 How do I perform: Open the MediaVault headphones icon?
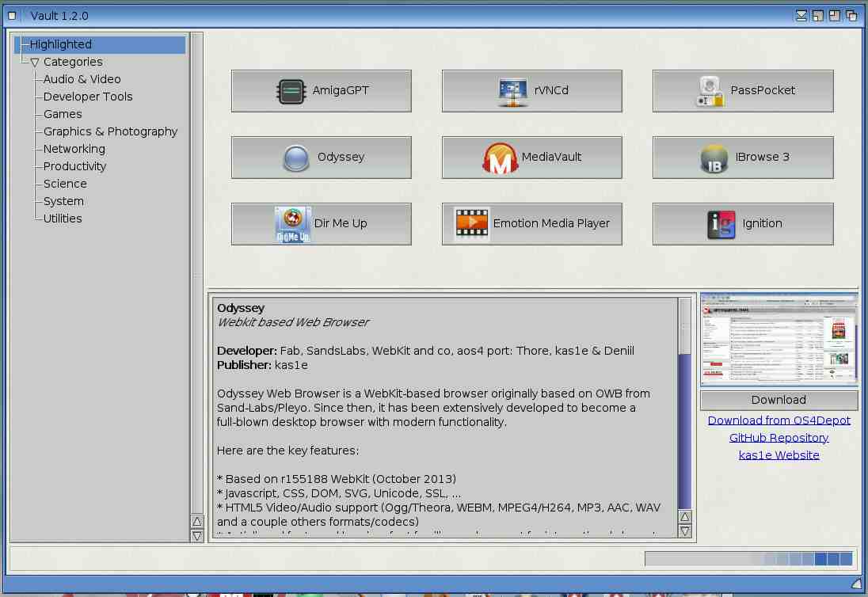[500, 158]
